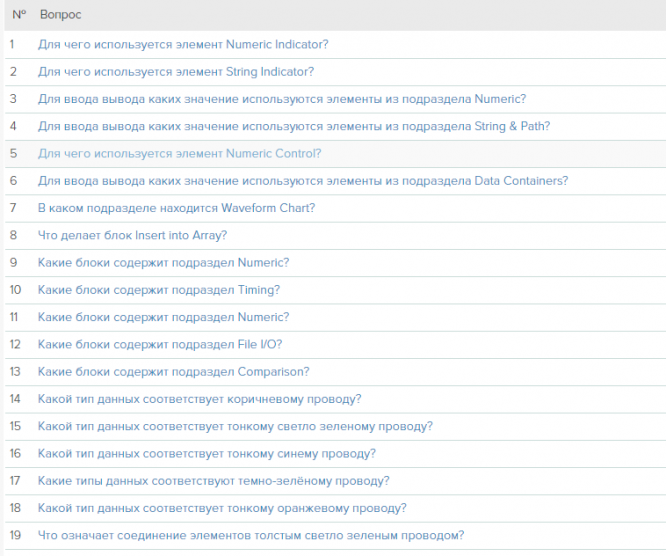This screenshot has height=556, width=666.
Task: Open question 9 about Numeric subsection blocks
Action: 164,262
